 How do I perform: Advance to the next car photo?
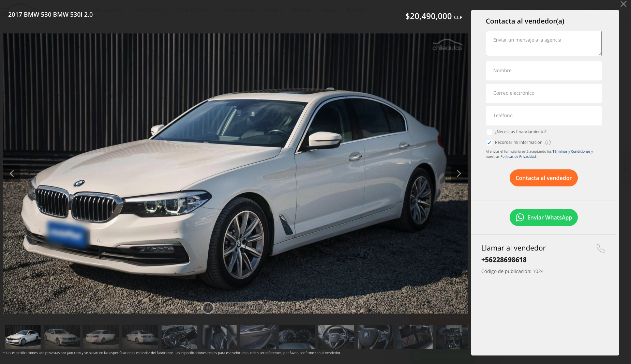click(x=459, y=173)
